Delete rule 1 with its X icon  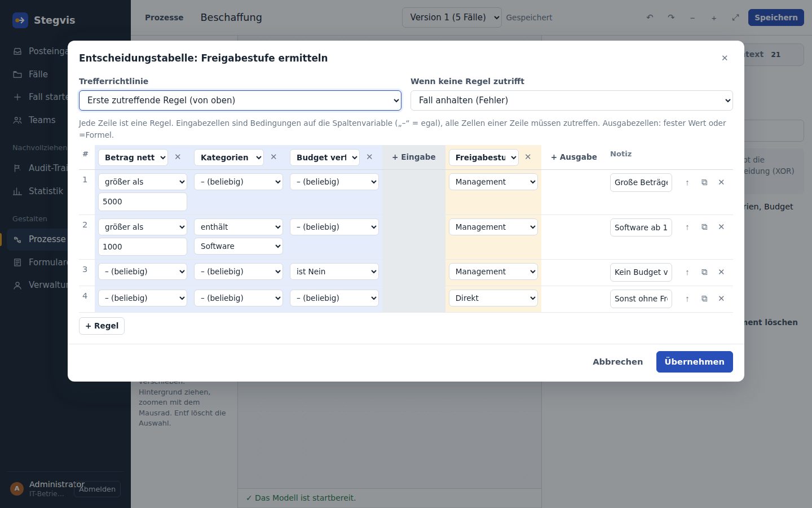point(721,182)
